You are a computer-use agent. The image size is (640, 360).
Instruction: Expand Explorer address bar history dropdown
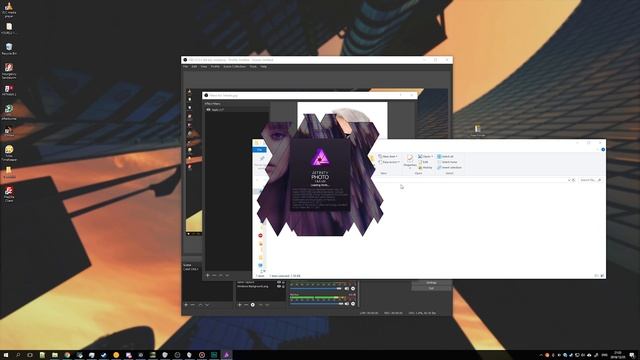pyautogui.click(x=569, y=180)
